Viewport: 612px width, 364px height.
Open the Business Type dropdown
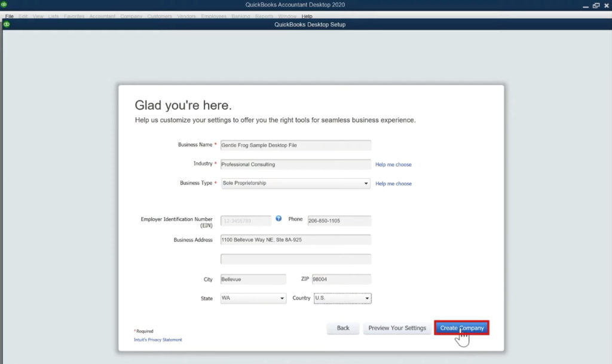pos(366,183)
